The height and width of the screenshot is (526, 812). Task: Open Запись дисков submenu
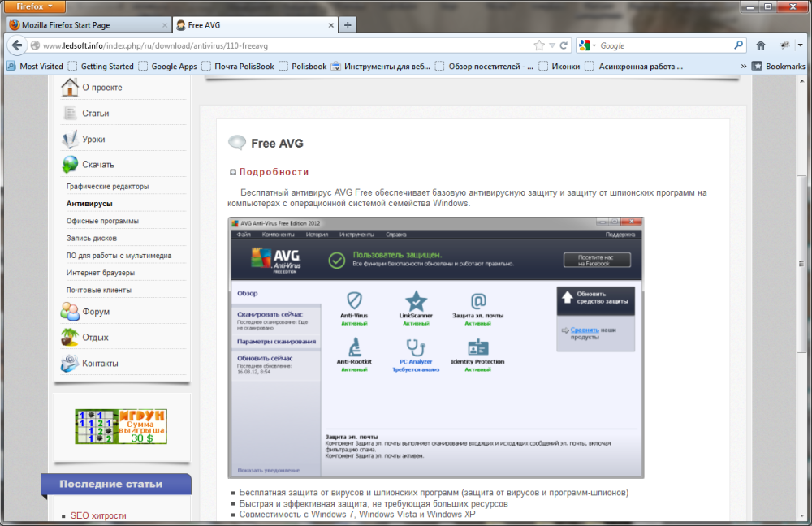[x=91, y=238]
